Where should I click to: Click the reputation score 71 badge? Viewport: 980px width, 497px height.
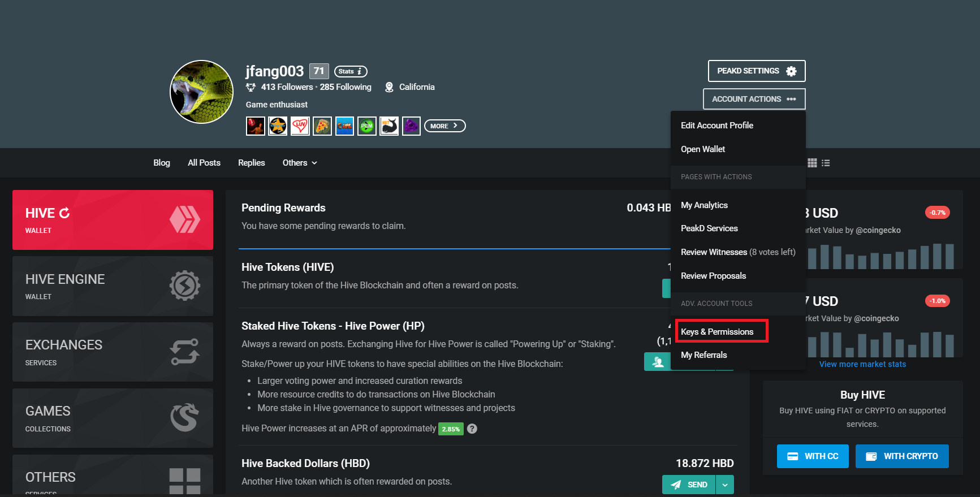[319, 71]
